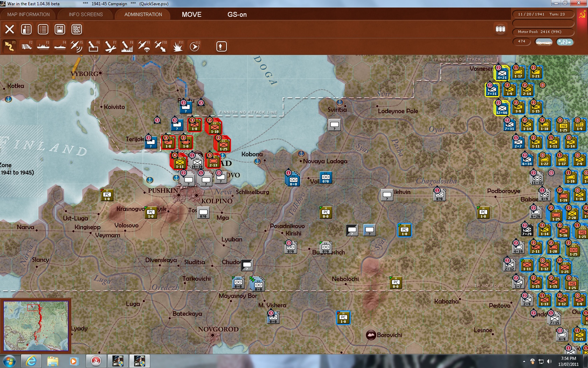Click the Novgorod city dot

[212, 335]
